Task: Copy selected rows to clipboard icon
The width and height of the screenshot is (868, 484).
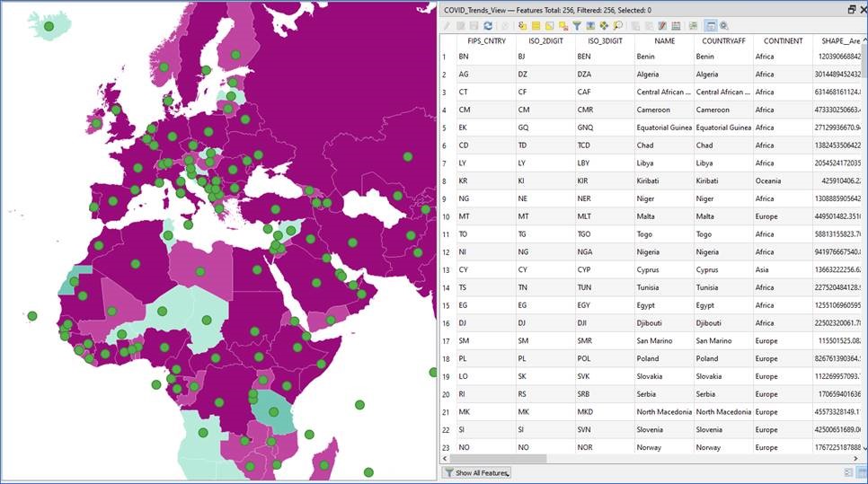Action: (635, 25)
